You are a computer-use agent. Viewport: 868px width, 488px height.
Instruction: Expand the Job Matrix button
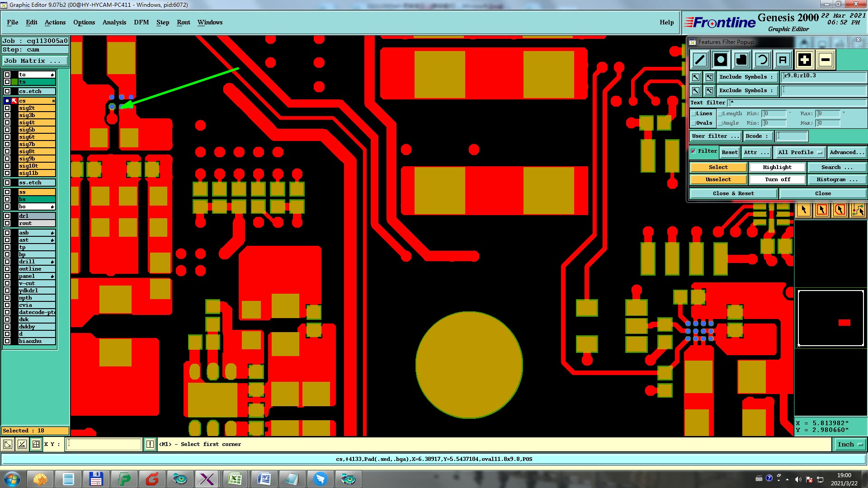coord(35,61)
